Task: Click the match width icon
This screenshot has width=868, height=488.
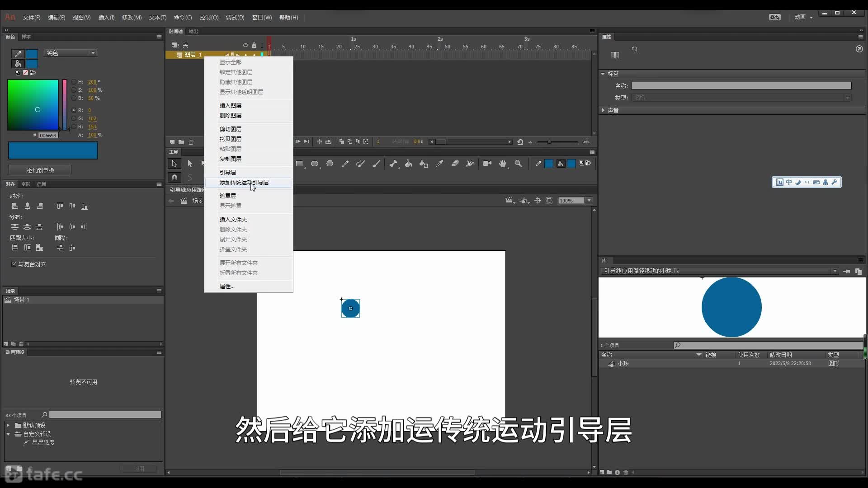Action: click(15, 248)
